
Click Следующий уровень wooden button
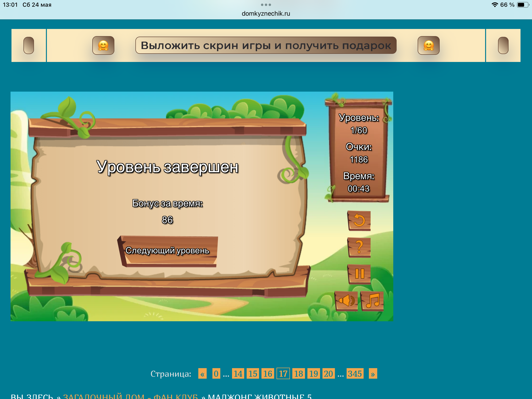pyautogui.click(x=167, y=251)
